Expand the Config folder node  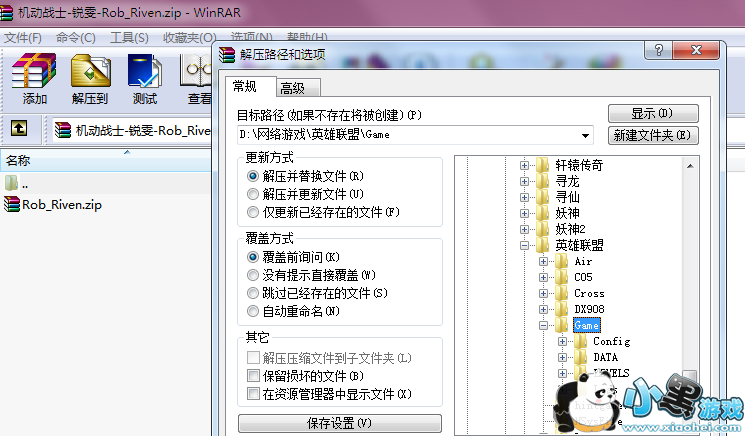point(562,341)
